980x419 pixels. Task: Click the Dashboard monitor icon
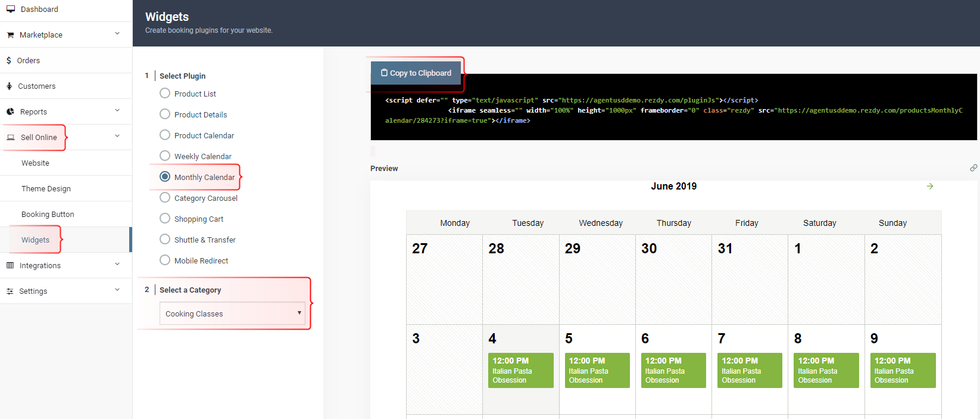pos(11,9)
